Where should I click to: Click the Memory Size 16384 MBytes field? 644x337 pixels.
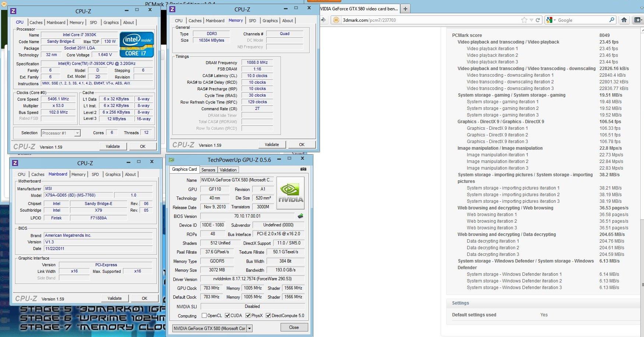(x=211, y=40)
